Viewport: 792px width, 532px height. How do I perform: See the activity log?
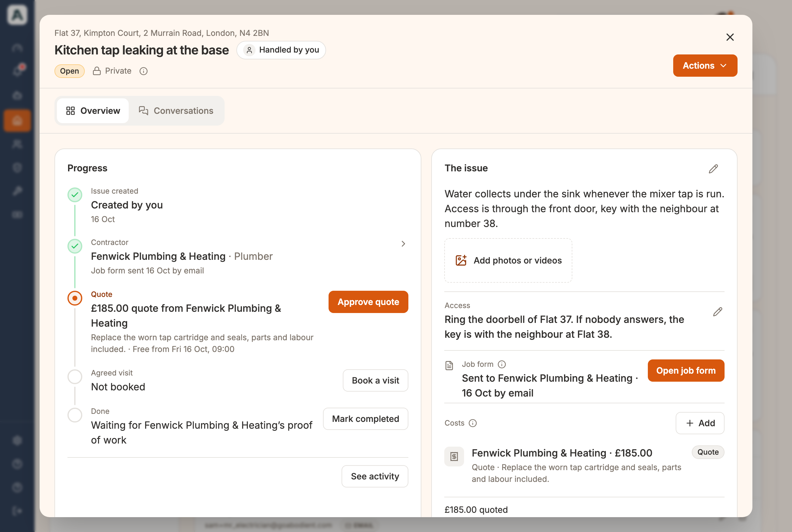(x=375, y=476)
